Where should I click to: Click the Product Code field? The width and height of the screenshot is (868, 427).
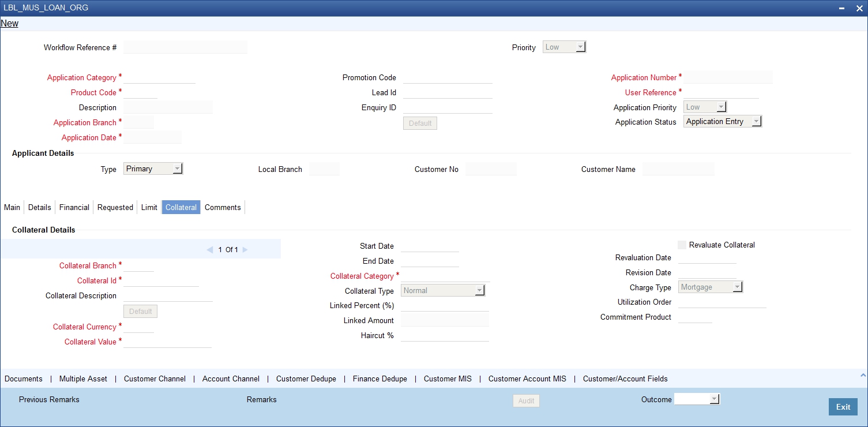click(140, 92)
